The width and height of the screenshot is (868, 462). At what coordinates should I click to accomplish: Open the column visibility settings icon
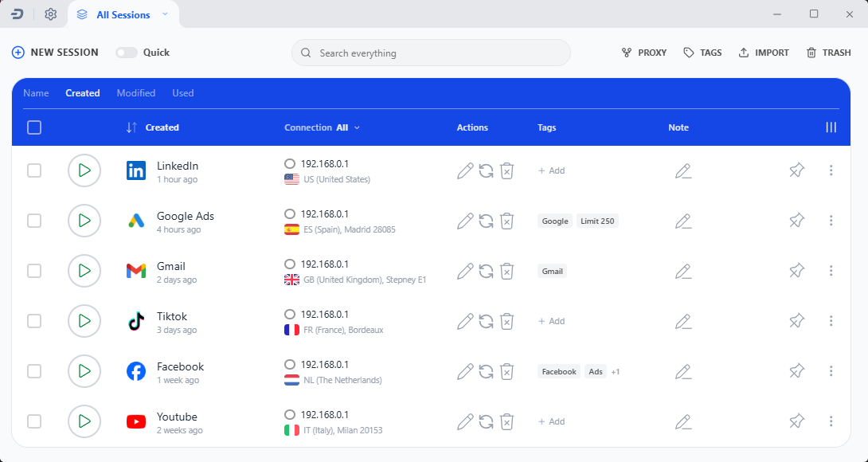point(831,127)
